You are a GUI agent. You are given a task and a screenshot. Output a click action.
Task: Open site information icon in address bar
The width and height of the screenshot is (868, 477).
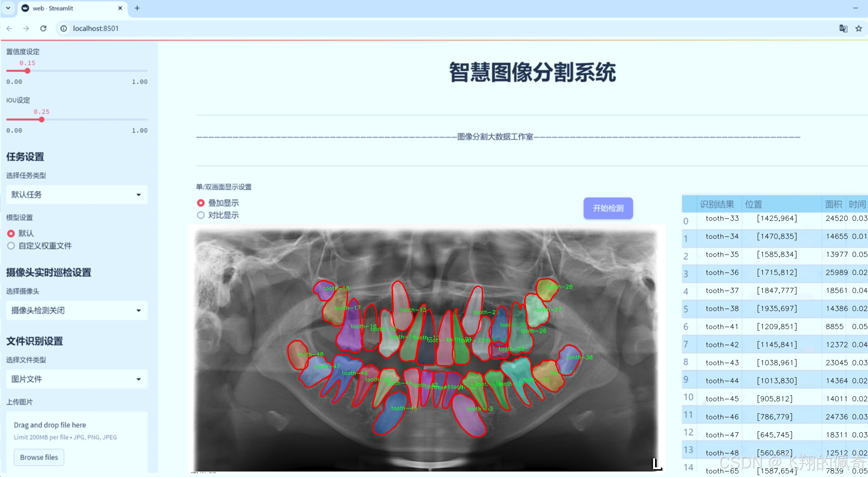[x=63, y=28]
